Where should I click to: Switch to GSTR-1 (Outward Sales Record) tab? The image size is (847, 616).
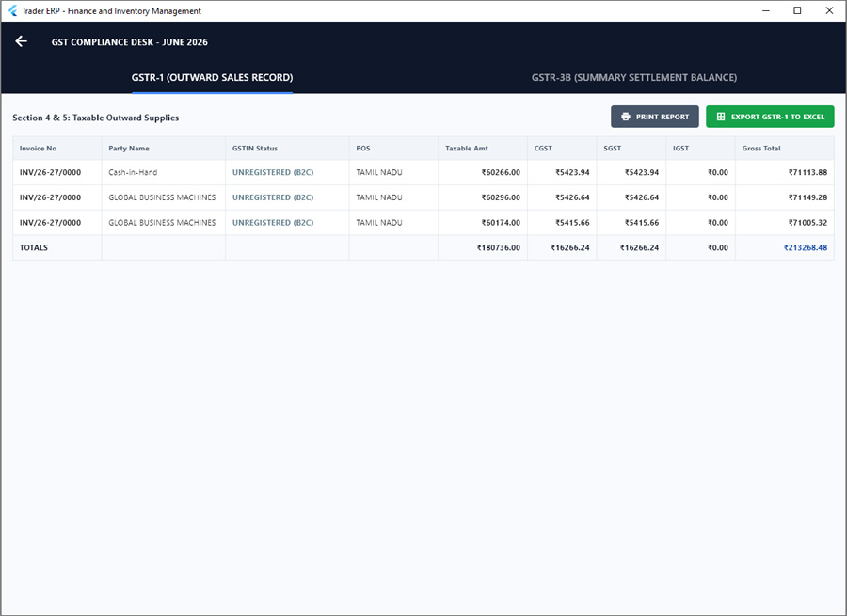[213, 78]
